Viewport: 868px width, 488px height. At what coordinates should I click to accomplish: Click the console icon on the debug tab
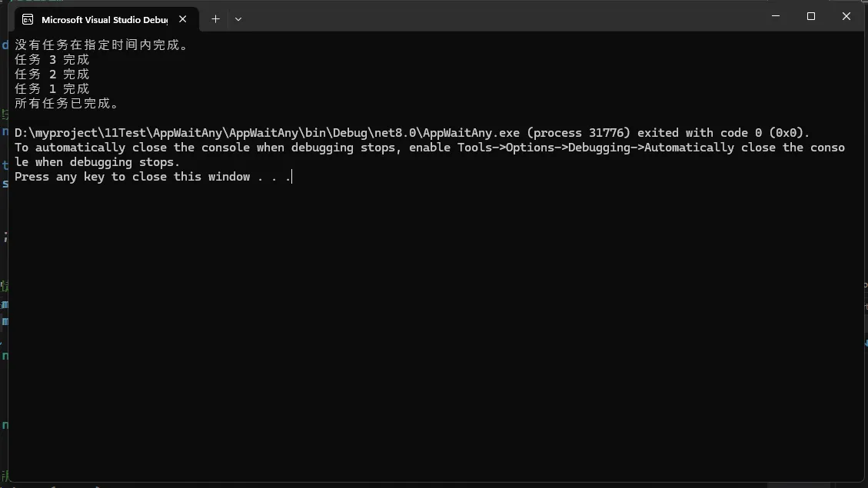pos(28,19)
